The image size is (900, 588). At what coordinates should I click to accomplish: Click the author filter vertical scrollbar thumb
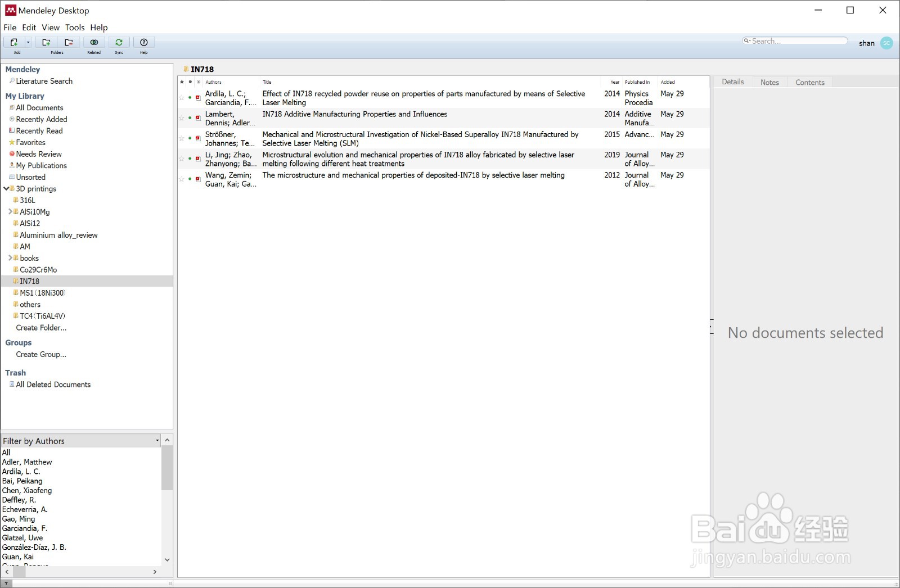[x=167, y=468]
